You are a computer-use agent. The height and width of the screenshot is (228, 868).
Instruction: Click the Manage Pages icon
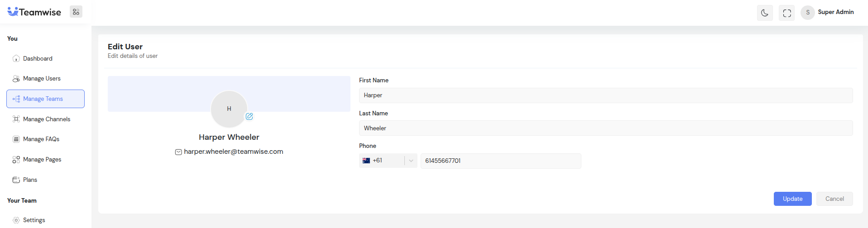click(16, 160)
